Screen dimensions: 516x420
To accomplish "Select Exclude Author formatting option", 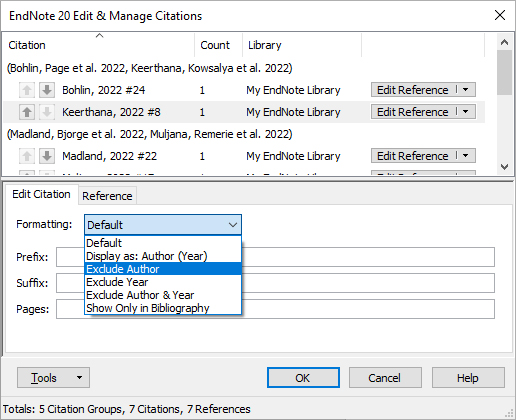I will (x=163, y=269).
